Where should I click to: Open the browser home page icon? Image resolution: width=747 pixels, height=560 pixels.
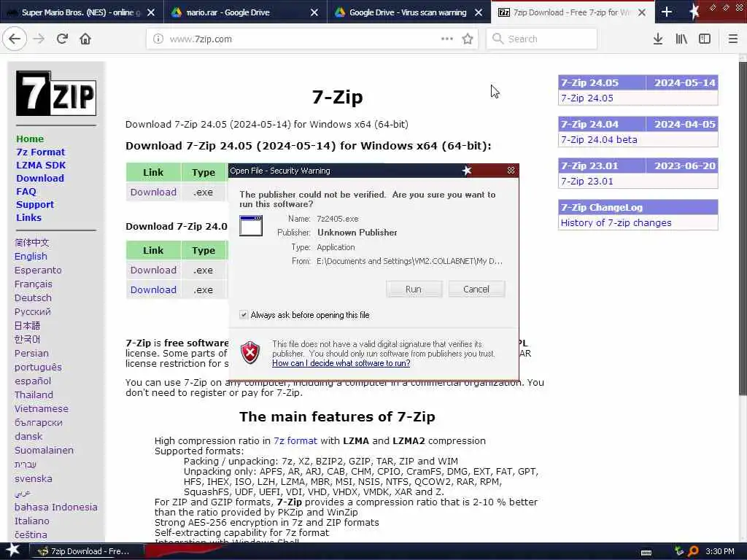click(x=85, y=39)
